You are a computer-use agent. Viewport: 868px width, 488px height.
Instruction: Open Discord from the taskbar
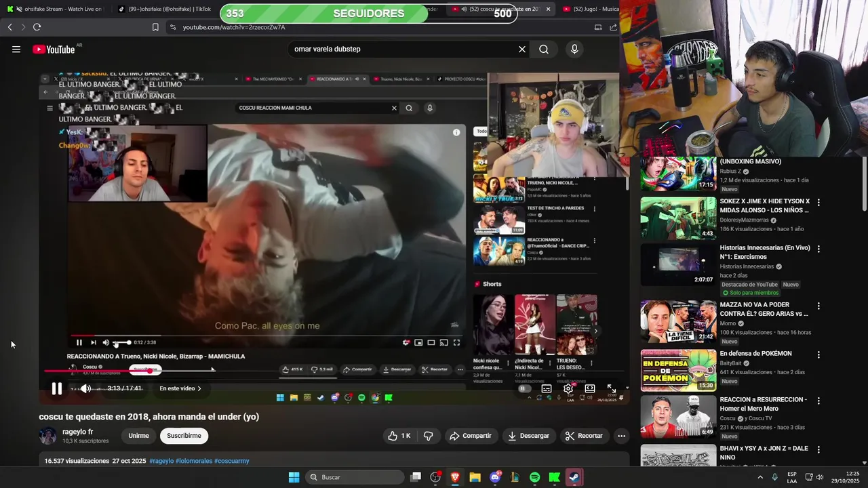coord(495,477)
